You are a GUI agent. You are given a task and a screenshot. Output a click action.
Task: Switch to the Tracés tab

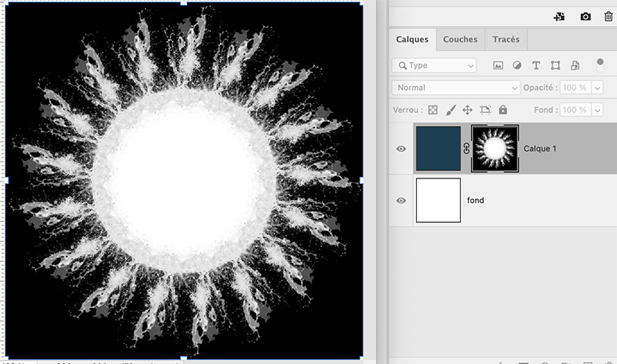point(506,39)
